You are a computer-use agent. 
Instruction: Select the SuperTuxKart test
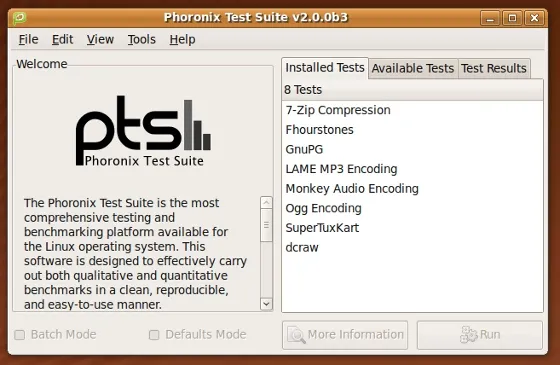(x=412, y=228)
